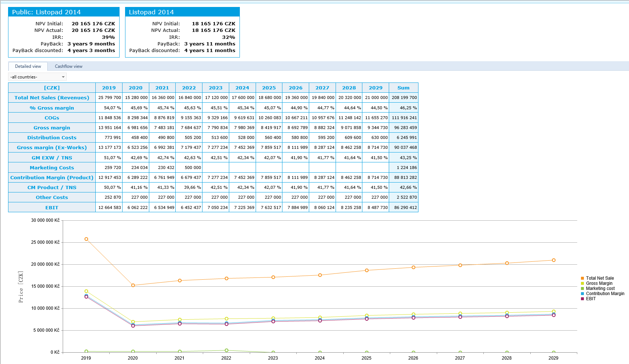Click Gross margin 2019 value 13 951 164
629x364 pixels.
[109, 128]
